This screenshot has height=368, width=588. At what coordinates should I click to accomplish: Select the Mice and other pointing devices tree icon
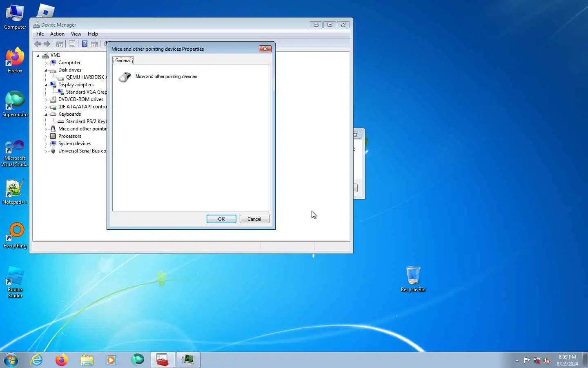click(53, 129)
